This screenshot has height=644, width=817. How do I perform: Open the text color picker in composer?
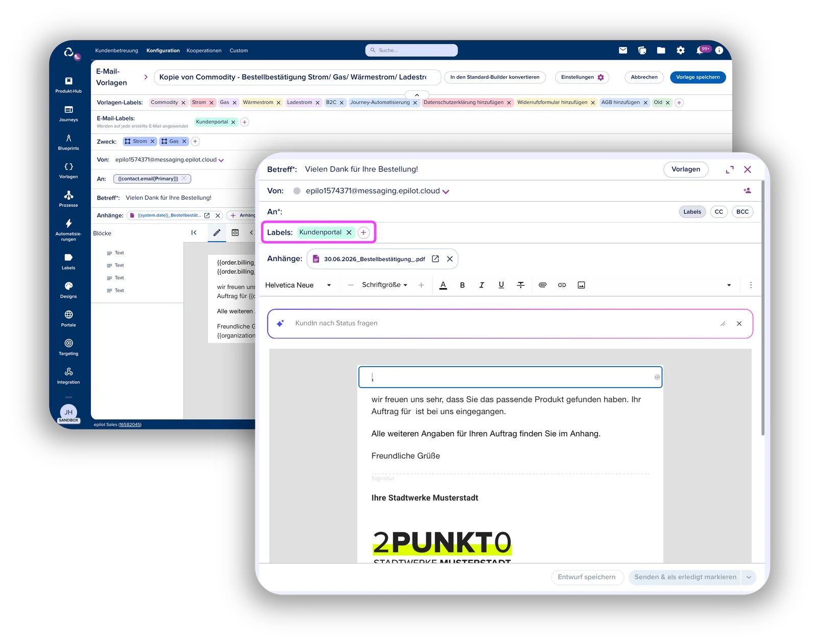(x=443, y=285)
